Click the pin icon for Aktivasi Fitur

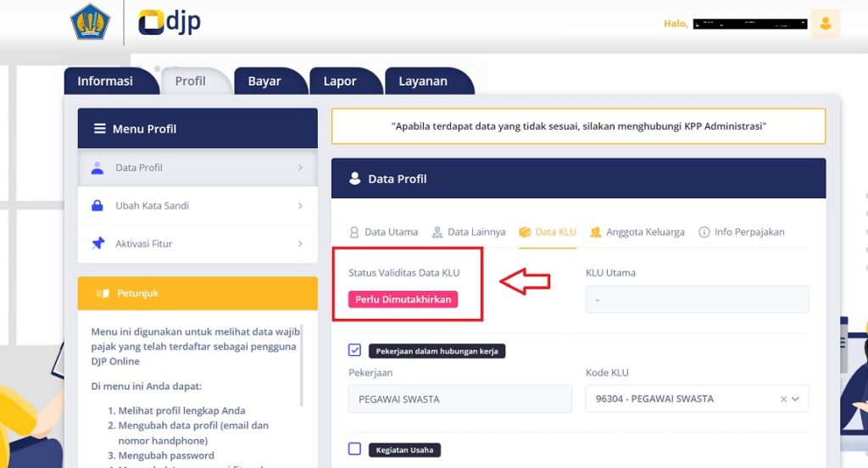click(x=98, y=243)
